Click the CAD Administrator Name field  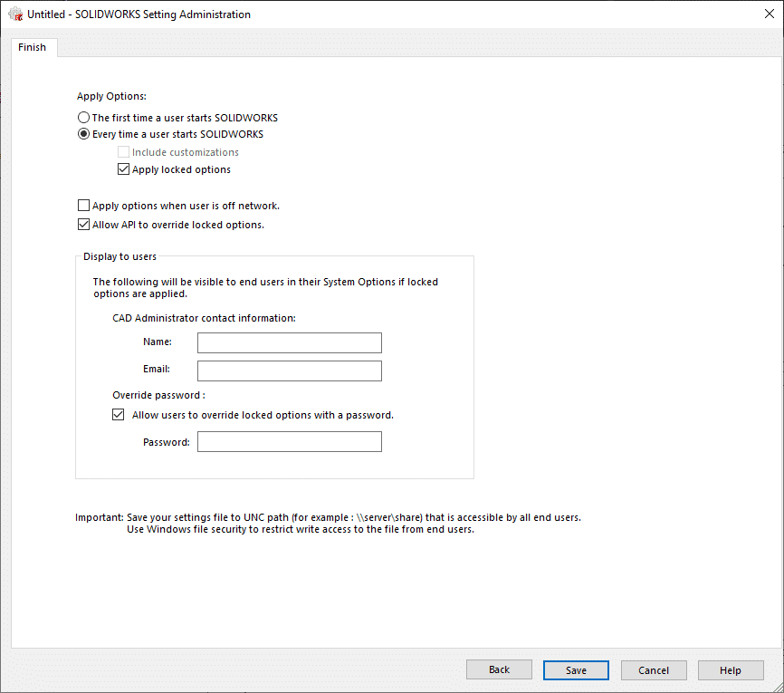point(290,342)
